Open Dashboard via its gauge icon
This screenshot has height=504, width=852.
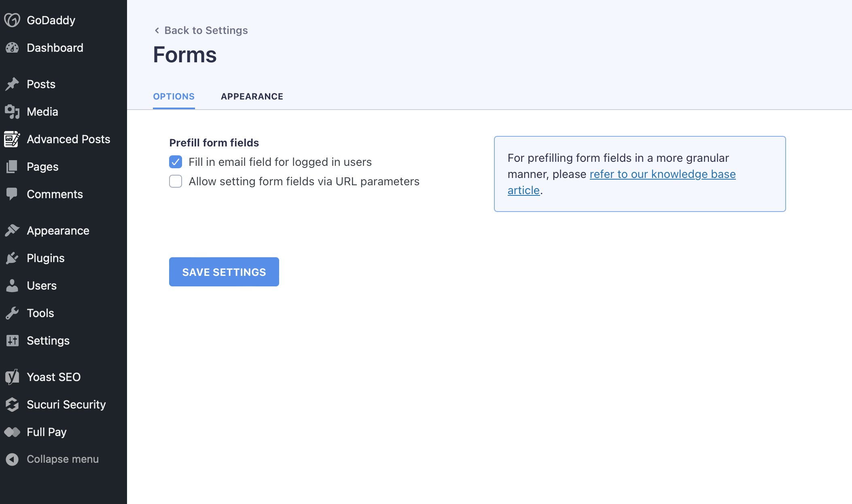coord(12,48)
